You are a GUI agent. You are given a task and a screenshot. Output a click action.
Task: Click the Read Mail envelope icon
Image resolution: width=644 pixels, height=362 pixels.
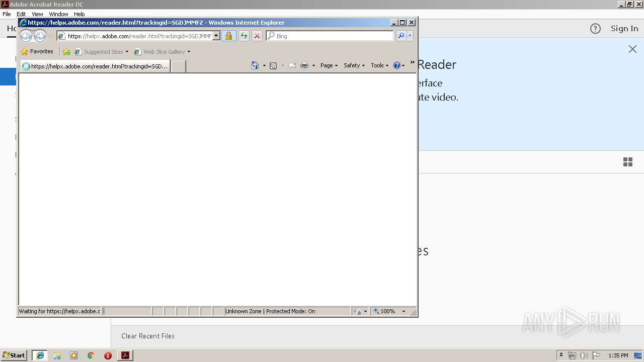coord(292,65)
